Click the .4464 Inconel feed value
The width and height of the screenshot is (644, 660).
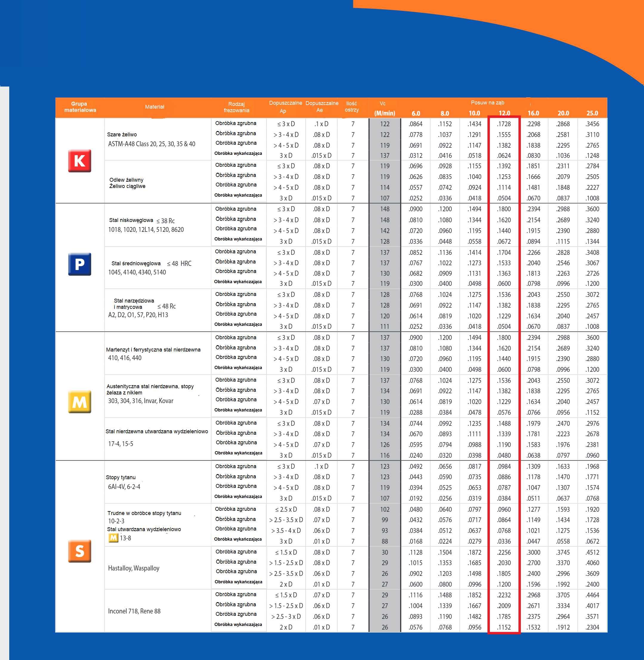[592, 595]
